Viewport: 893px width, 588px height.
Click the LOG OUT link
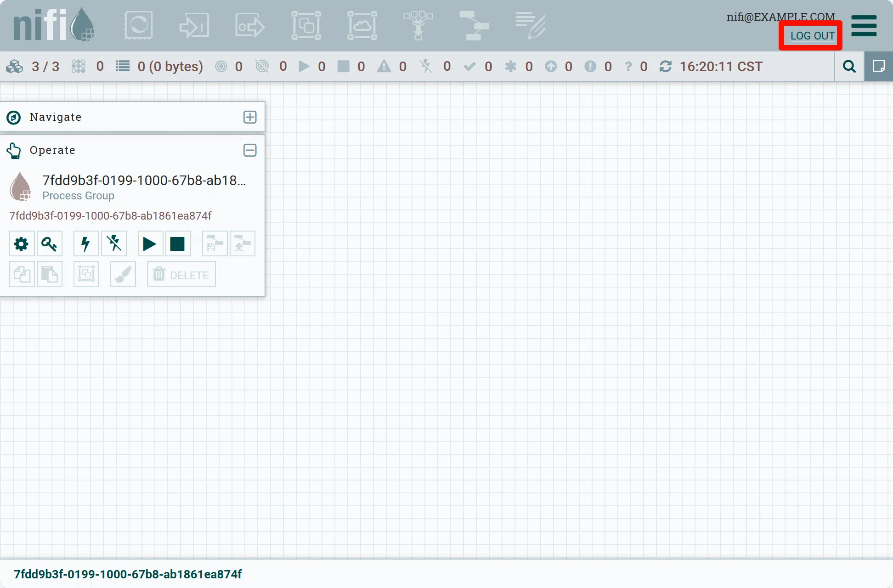click(x=812, y=36)
